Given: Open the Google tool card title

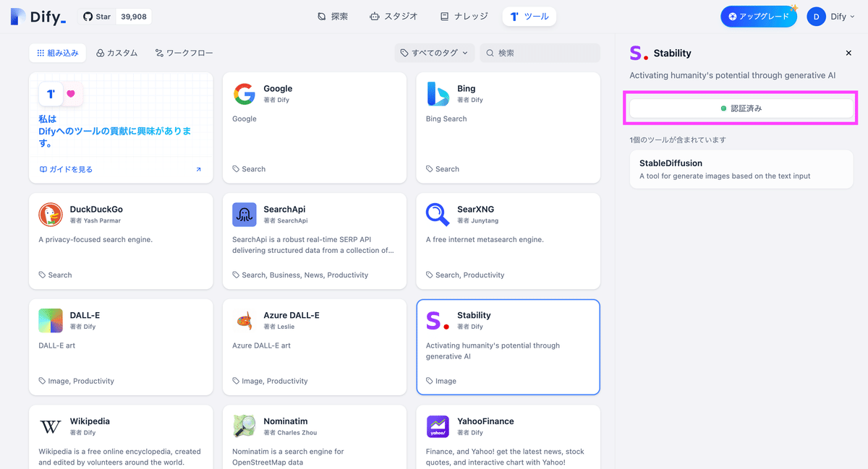Looking at the screenshot, I should pyautogui.click(x=278, y=89).
